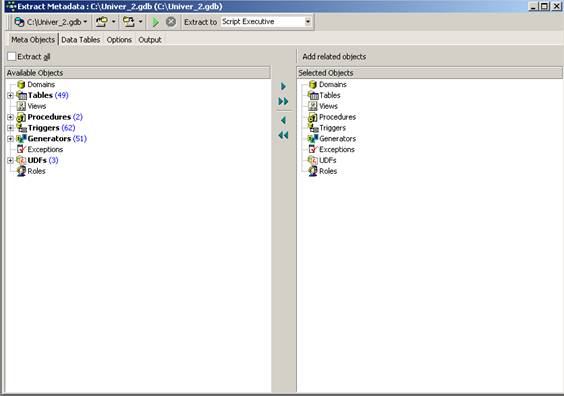Open the Extract to dropdown
Viewport: 564px width, 396px height.
click(308, 22)
